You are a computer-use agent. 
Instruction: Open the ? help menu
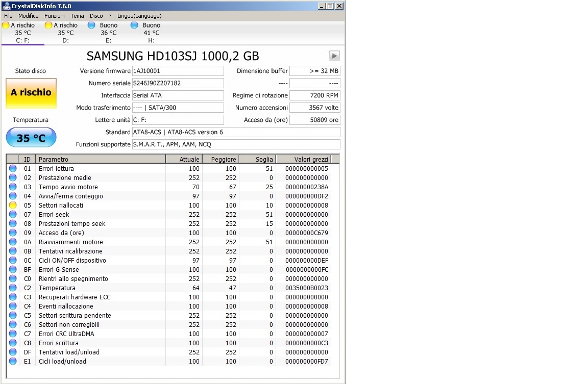point(110,16)
